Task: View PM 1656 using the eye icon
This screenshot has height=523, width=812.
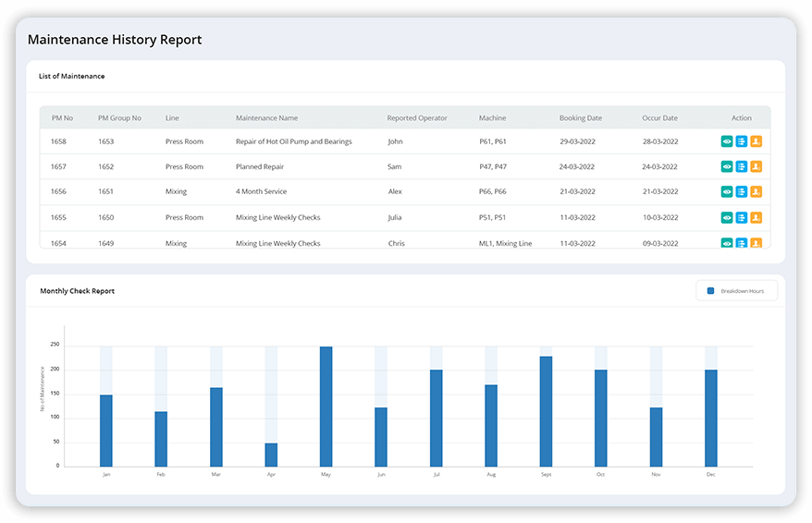Action: tap(727, 192)
